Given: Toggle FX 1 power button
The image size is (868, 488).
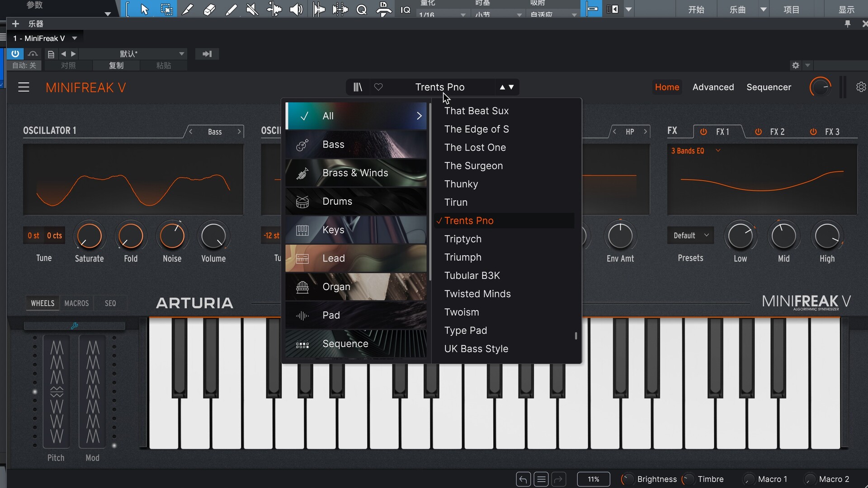Looking at the screenshot, I should click(703, 131).
